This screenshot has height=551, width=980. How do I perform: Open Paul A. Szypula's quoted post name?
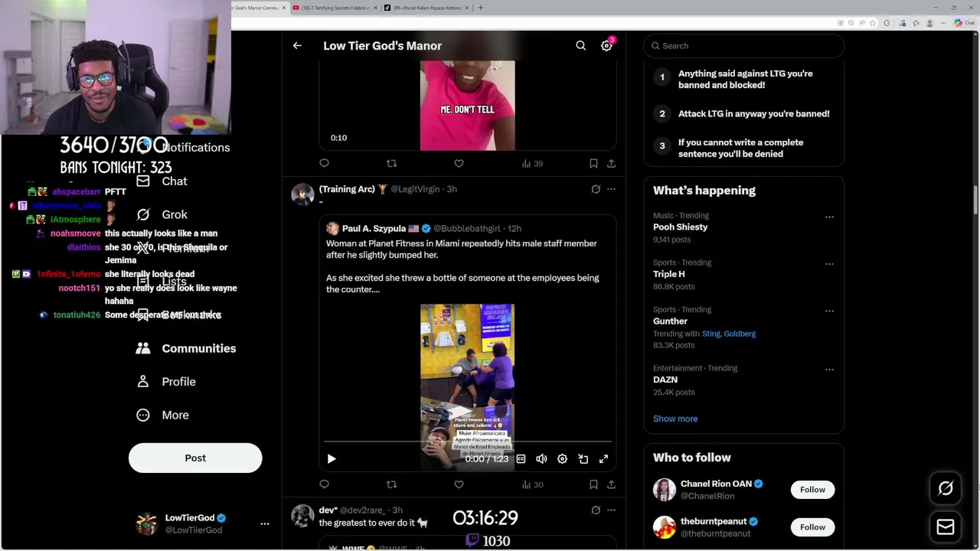tap(374, 228)
